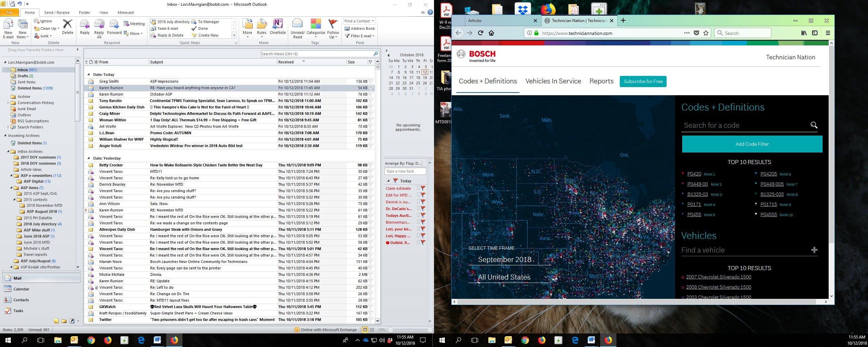
Task: Open the P0420 rank 1 code link
Action: [694, 174]
